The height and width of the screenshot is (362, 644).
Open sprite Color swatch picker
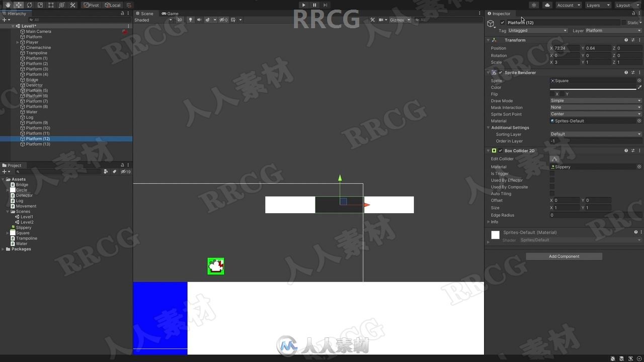point(593,87)
